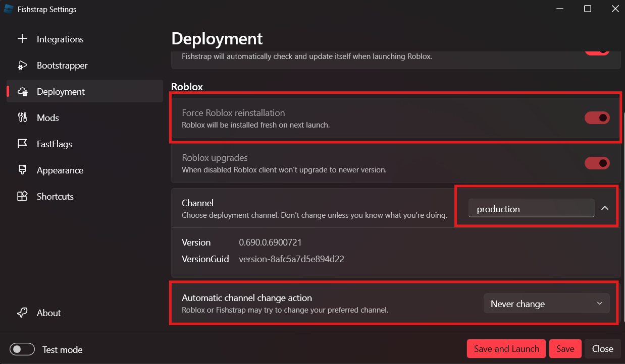This screenshot has width=625, height=364.
Task: Maximize the Fishstrap Settings window
Action: click(x=587, y=9)
